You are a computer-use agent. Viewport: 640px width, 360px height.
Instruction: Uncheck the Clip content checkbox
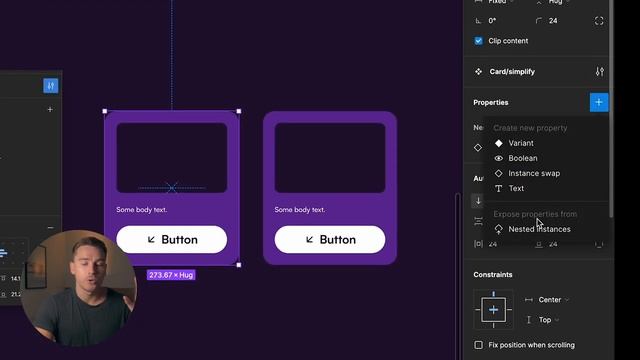(478, 41)
